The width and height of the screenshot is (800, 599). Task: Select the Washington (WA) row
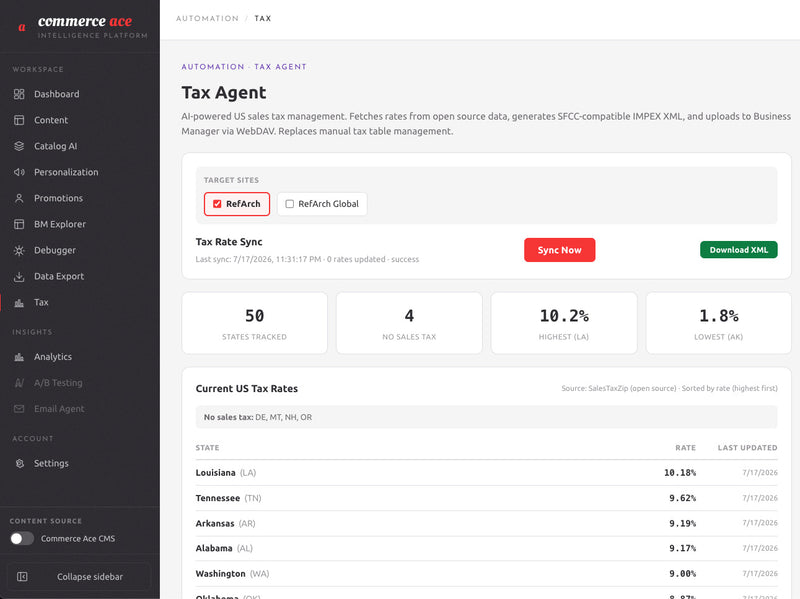coord(486,573)
